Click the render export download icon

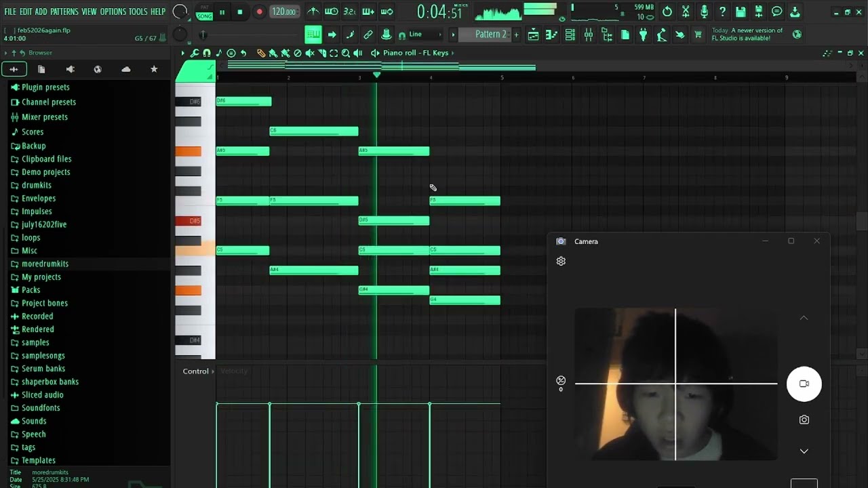tap(795, 12)
